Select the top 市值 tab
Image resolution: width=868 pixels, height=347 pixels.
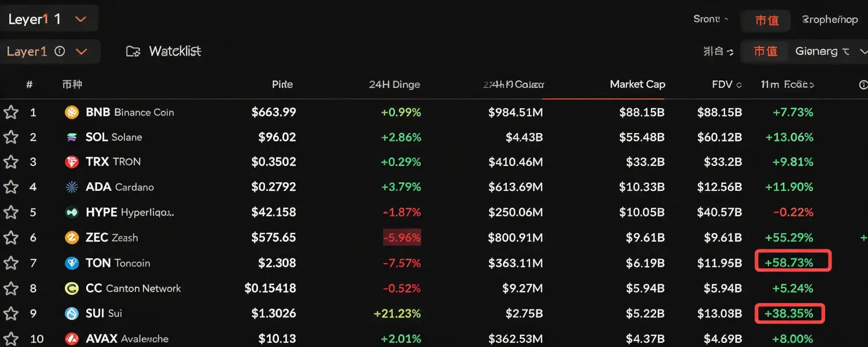(x=767, y=20)
